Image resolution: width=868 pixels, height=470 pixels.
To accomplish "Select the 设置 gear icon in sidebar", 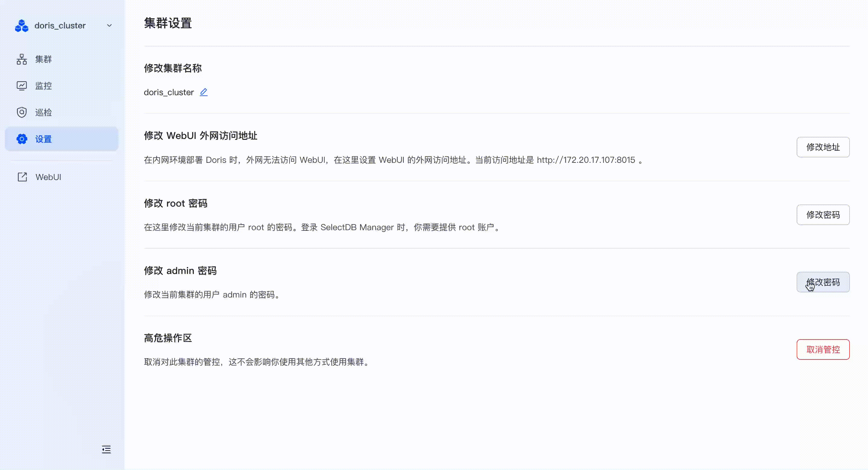I will (x=21, y=139).
